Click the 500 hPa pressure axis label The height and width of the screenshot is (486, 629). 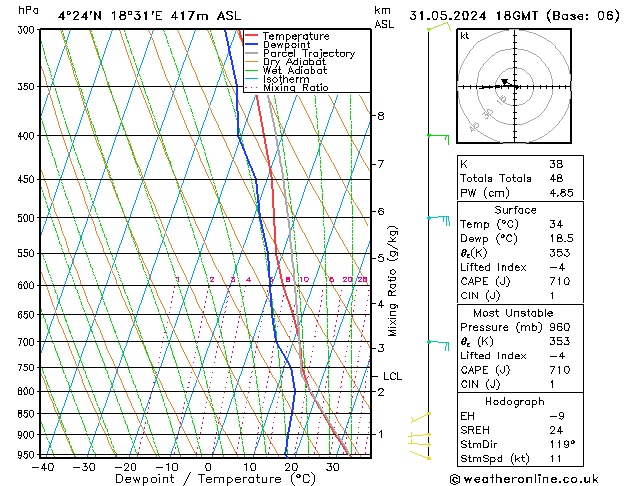[x=27, y=218]
